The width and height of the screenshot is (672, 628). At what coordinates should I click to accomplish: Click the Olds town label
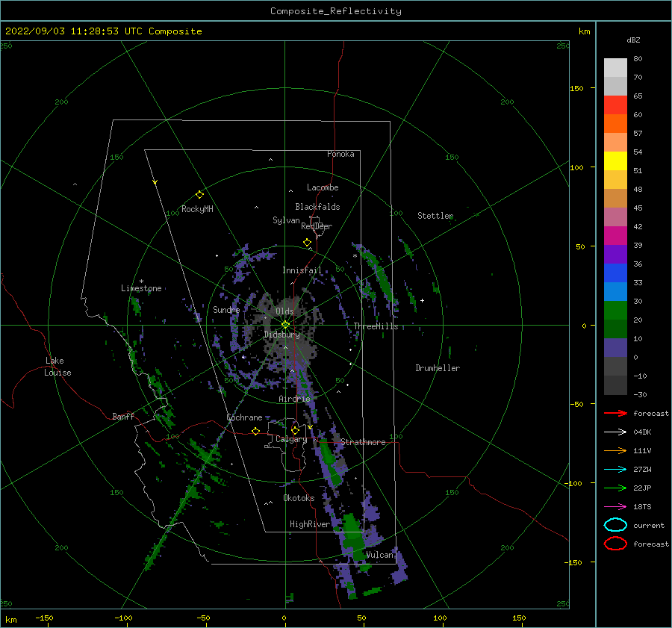[284, 311]
